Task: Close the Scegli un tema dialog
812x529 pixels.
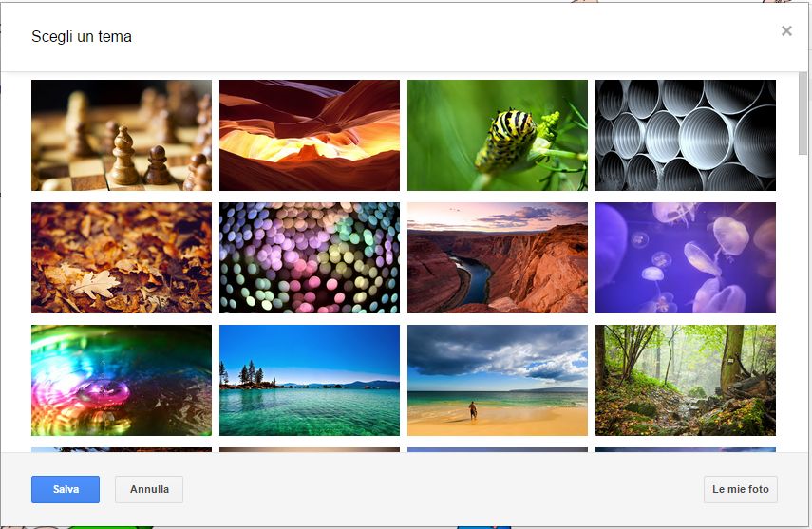Action: point(786,31)
